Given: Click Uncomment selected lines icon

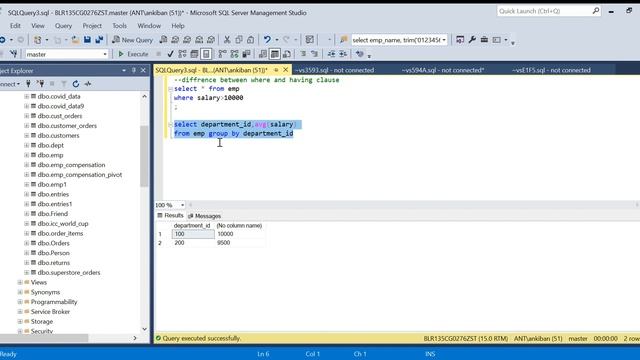Looking at the screenshot, I should (x=314, y=54).
